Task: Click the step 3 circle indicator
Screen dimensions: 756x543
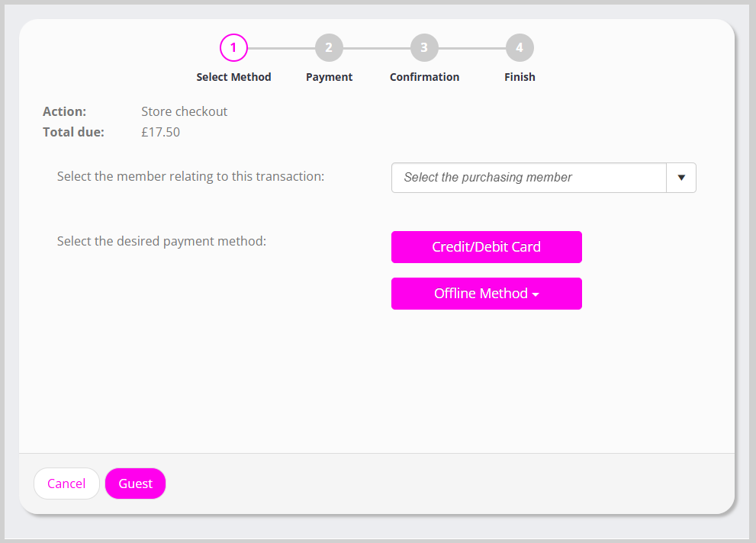Action: [x=424, y=48]
